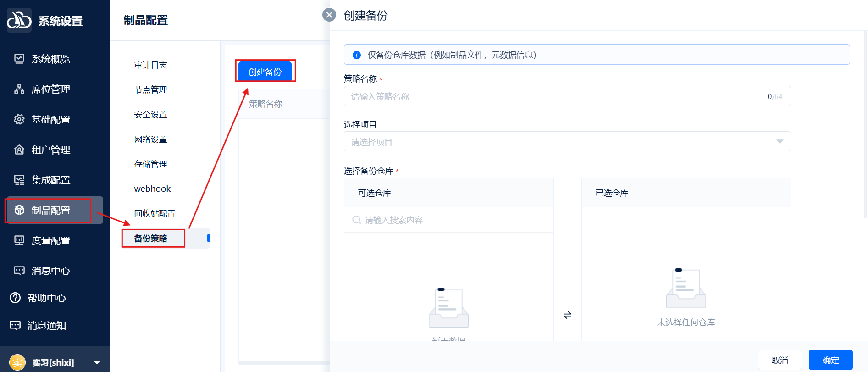The image size is (868, 372).
Task: Open 审计日志 in the settings menu
Action: pos(150,65)
